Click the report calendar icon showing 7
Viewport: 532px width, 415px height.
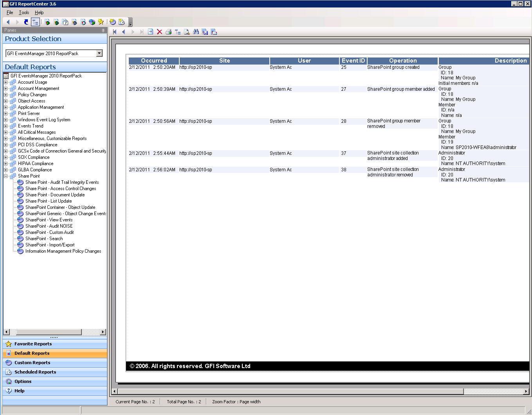65,22
